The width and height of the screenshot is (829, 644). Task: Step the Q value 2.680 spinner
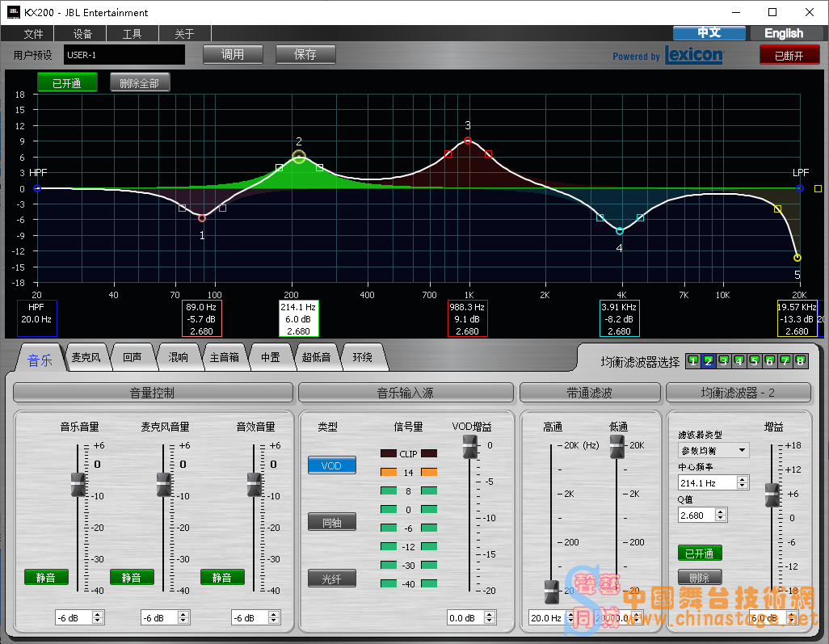pos(721,515)
